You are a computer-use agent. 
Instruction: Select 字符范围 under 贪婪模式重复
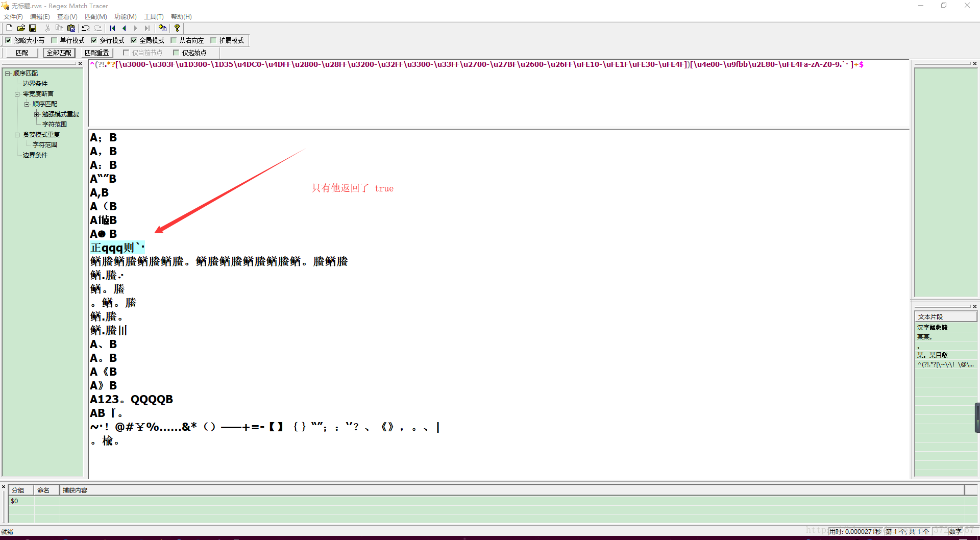45,145
